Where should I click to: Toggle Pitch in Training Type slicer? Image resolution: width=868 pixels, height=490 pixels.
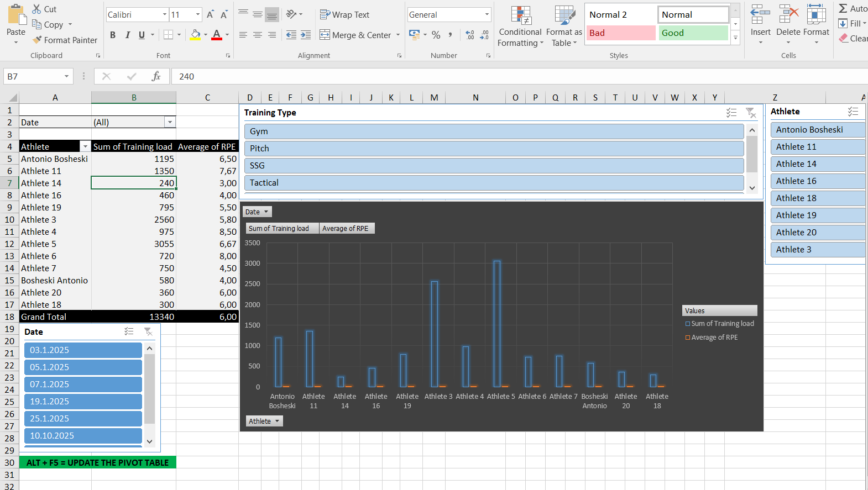[x=494, y=148]
